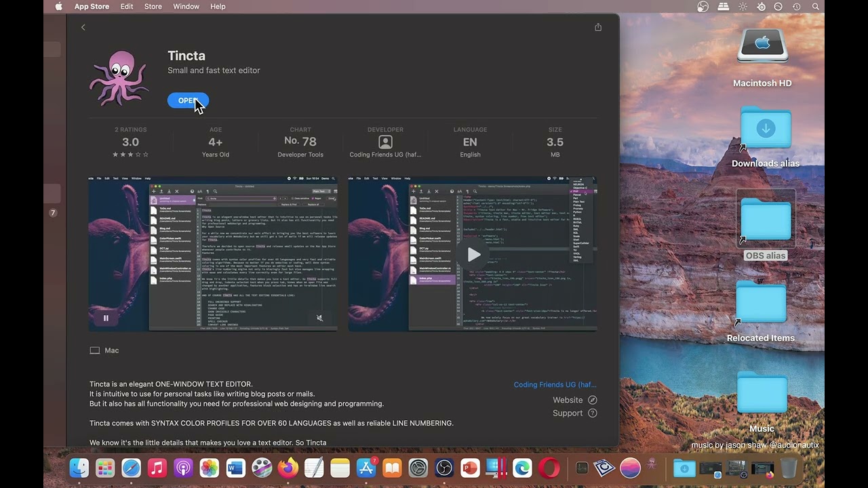Open Opera from the Dock
868x488 pixels.
[549, 468]
